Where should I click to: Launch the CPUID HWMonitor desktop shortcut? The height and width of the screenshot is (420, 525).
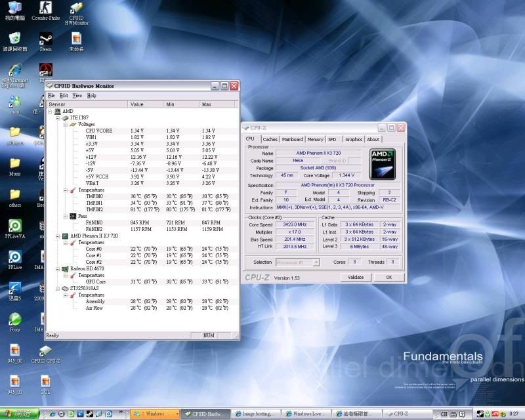(x=77, y=9)
